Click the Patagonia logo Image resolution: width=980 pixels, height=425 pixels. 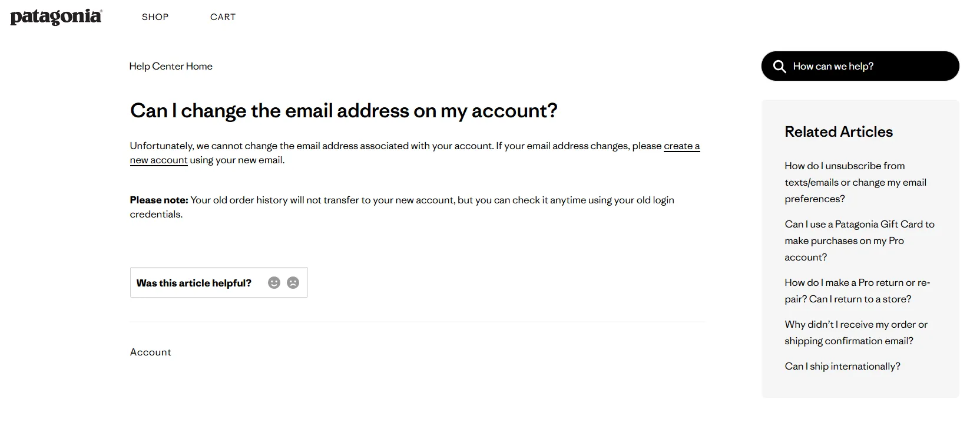coord(55,16)
